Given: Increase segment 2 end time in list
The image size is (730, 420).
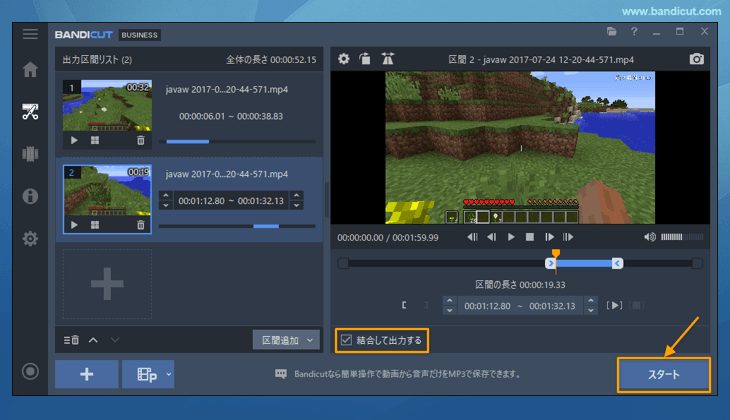Looking at the screenshot, I should pos(297,195).
